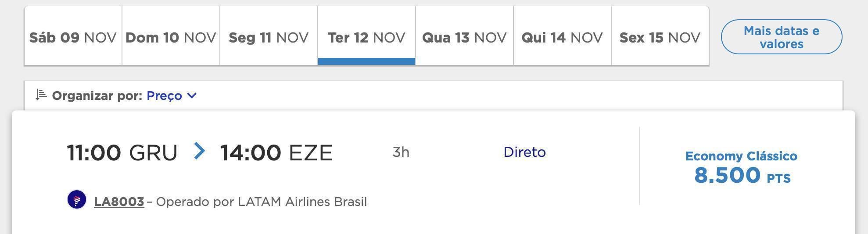
Task: Click the sort lines icon beside Organizar por
Action: click(x=41, y=95)
